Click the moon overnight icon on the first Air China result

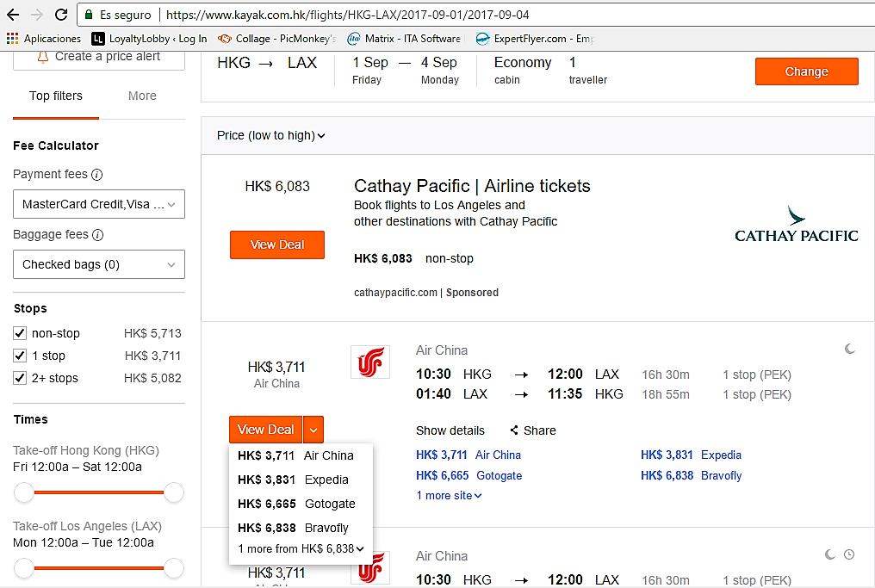click(x=850, y=349)
